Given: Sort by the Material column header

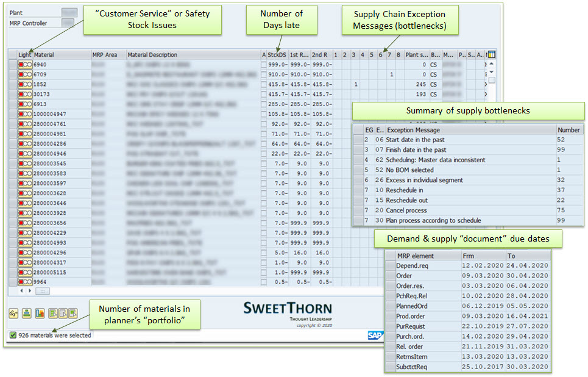Looking at the screenshot, I should 61,54.
